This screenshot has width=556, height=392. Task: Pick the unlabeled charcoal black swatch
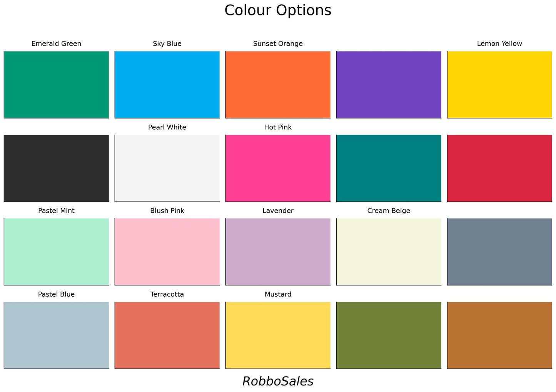click(x=56, y=168)
